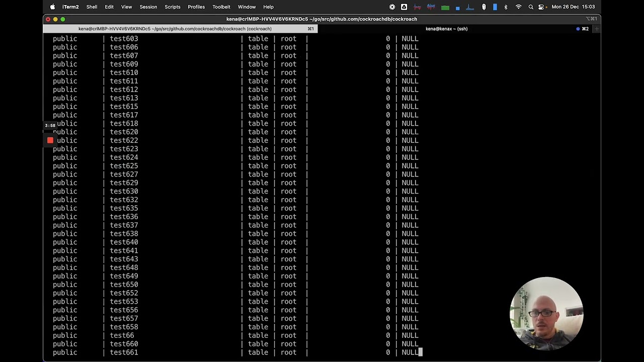644x362 pixels.
Task: Switch to the cockroach session tab
Action: [x=180, y=29]
